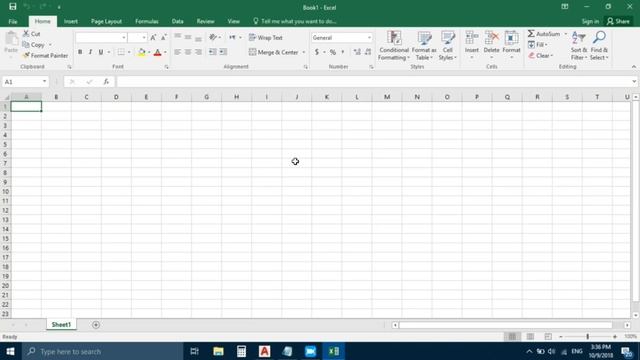
Task: Click the Save icon in quick access toolbar
Action: [13, 7]
